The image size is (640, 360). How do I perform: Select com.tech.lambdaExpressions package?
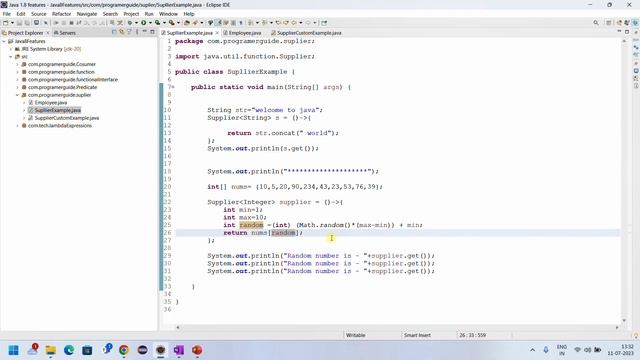pos(60,126)
